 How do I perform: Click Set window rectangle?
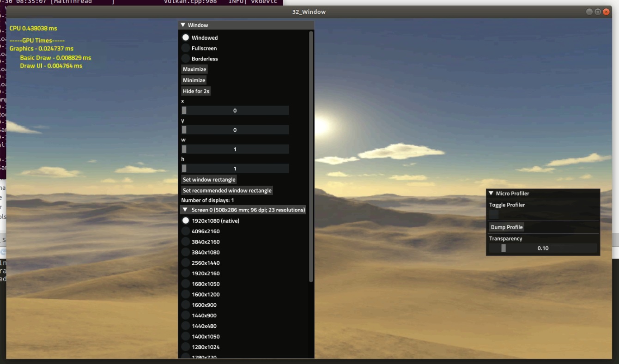tap(209, 179)
